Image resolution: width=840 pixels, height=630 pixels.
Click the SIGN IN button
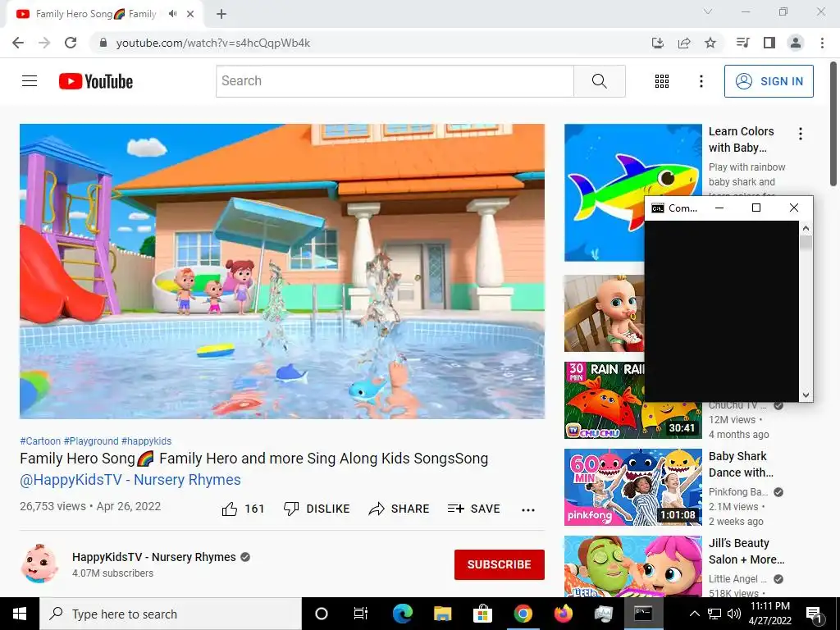coord(769,81)
